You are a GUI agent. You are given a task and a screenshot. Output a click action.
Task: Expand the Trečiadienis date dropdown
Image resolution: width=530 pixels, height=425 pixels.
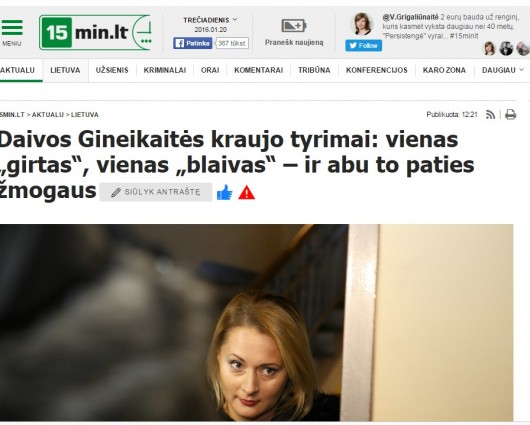210,20
